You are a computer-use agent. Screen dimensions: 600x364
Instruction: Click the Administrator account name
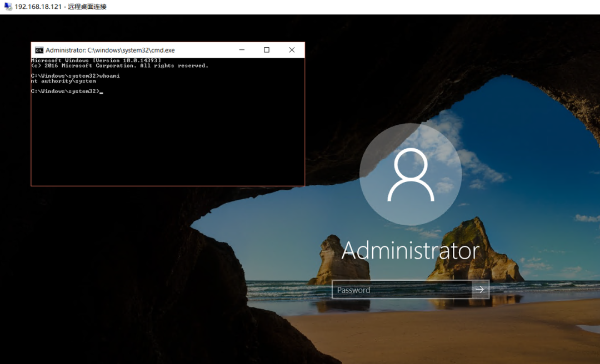point(411,250)
